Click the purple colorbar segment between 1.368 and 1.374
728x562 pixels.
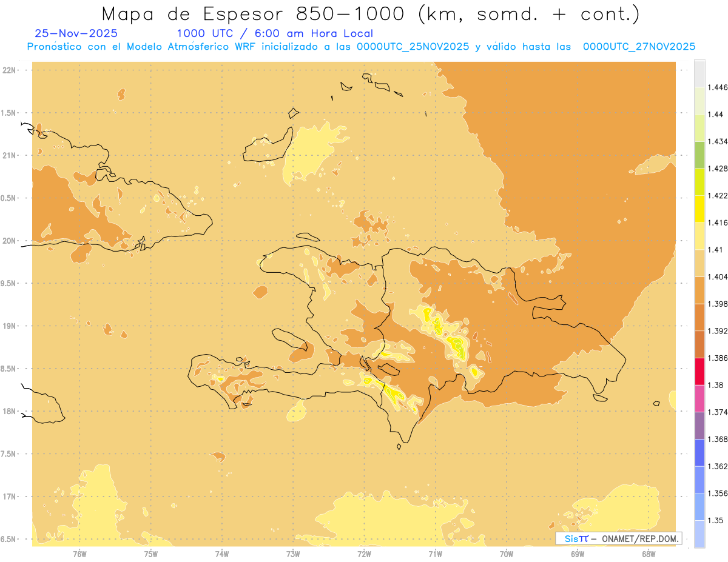click(x=699, y=426)
